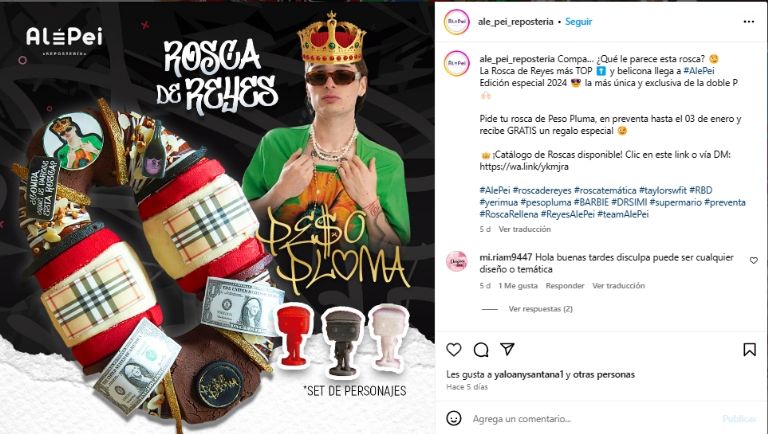
Task: Open the Rosca de Reyes post image
Action: [217, 218]
